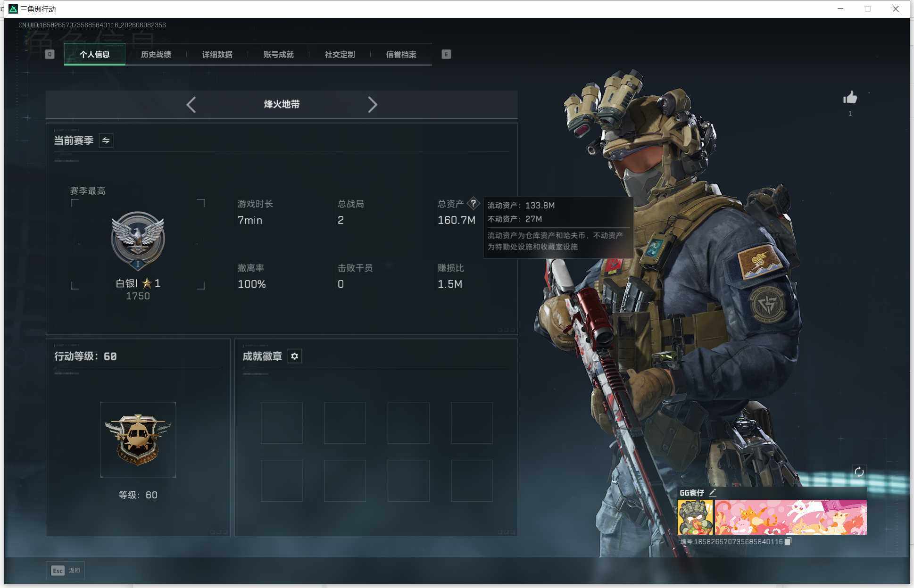Select the fourth bottom-row badge slot

(x=472, y=480)
